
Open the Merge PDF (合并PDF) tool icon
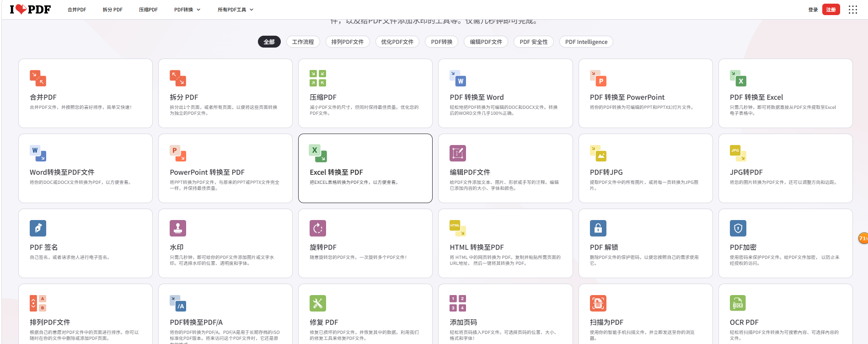coord(38,78)
